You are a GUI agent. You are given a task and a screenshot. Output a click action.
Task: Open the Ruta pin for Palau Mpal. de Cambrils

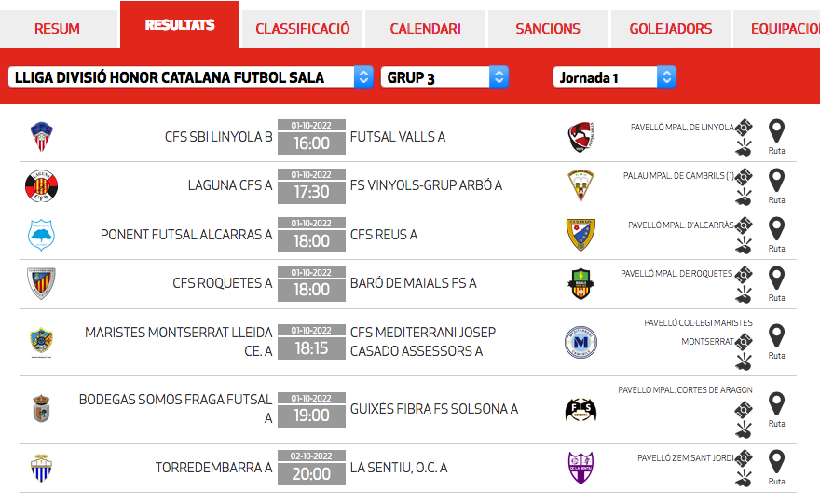coord(776,180)
